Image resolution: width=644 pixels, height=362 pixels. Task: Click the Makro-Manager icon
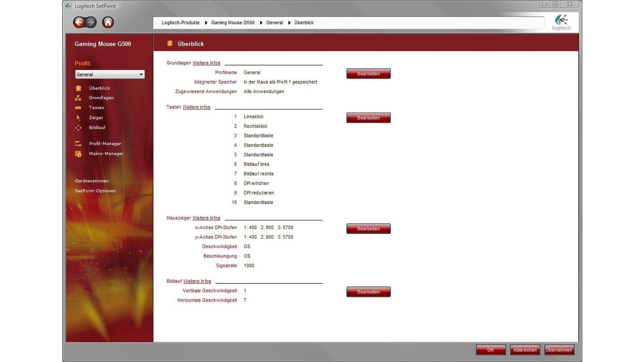point(78,154)
